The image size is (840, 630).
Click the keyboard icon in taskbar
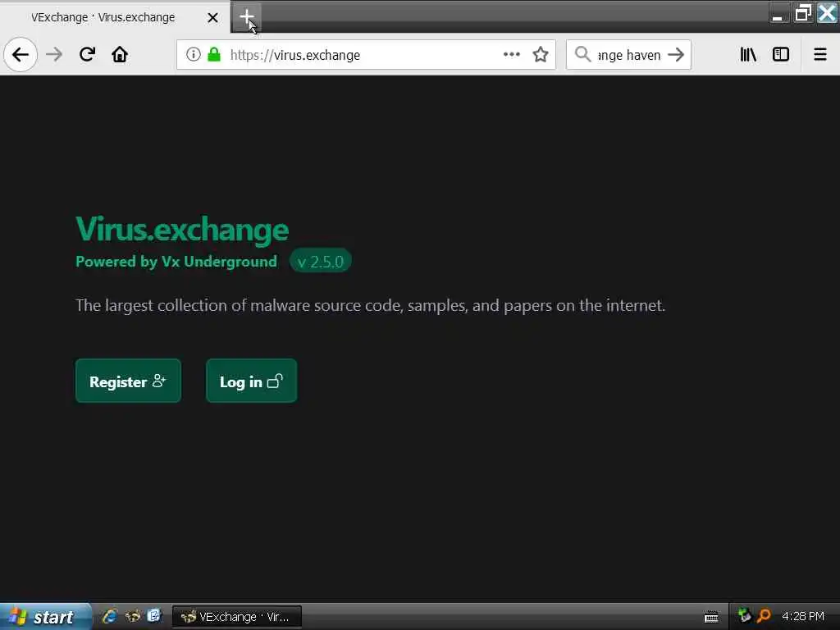tap(711, 617)
